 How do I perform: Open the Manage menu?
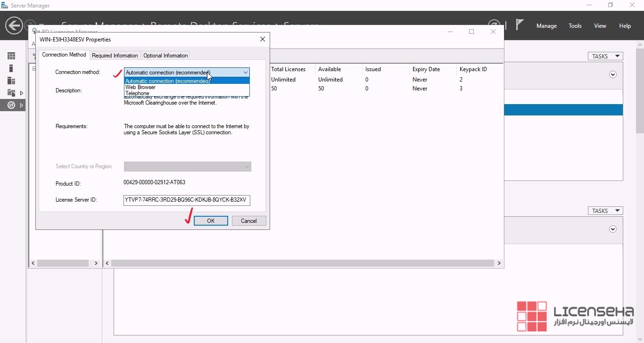click(x=546, y=26)
